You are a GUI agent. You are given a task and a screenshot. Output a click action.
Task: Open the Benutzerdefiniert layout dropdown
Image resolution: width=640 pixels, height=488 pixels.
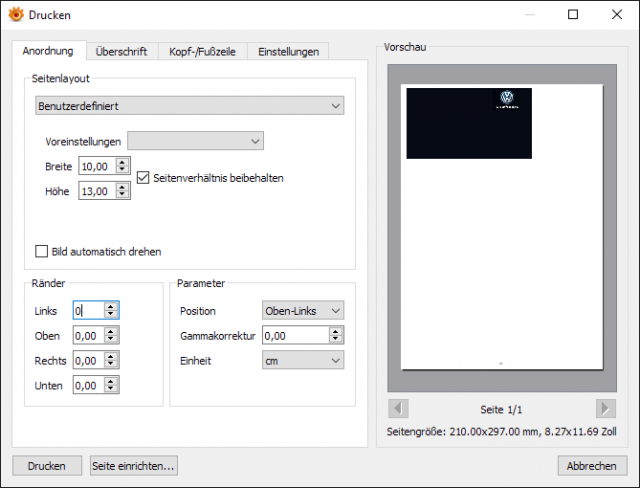[190, 106]
